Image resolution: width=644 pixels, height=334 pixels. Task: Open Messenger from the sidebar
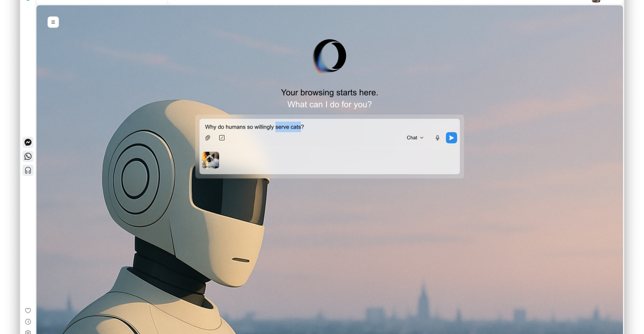[x=27, y=142]
